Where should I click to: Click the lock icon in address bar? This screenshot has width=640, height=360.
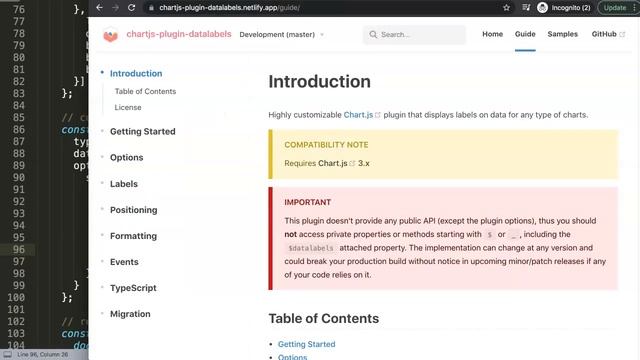coord(151,8)
